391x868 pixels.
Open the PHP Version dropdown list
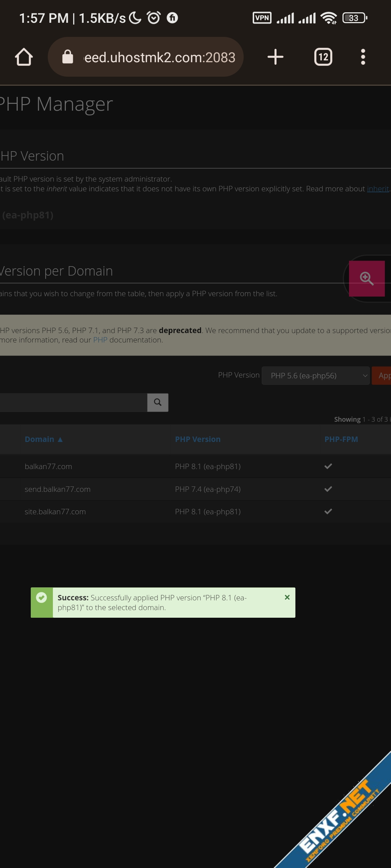tap(315, 376)
